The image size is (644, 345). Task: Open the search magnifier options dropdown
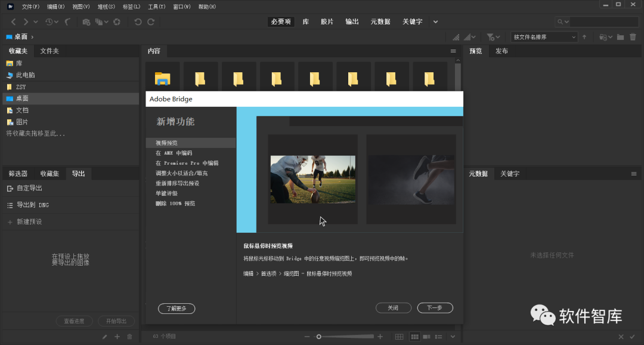point(563,22)
